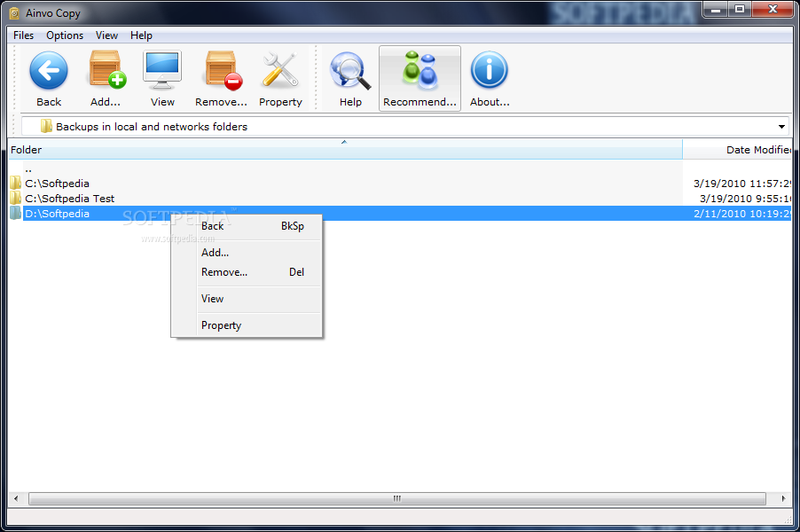Click the Back arrow toolbar icon
The height and width of the screenshot is (532, 800).
coord(49,71)
